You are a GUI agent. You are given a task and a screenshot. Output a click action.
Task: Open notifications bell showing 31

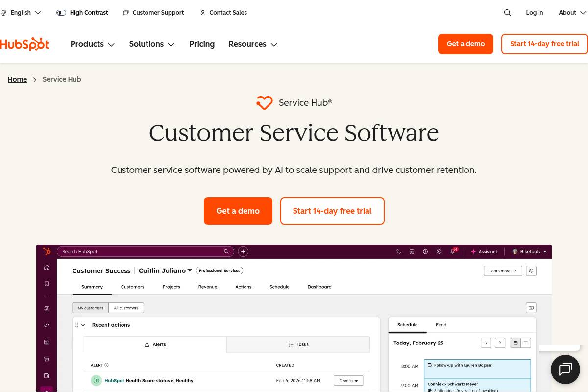pos(453,251)
